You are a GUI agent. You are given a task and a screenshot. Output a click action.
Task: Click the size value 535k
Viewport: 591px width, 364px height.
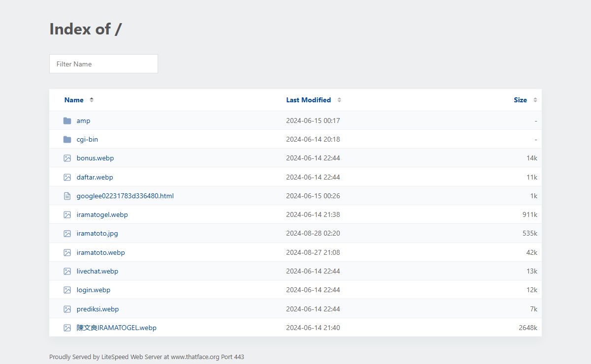[x=529, y=234]
